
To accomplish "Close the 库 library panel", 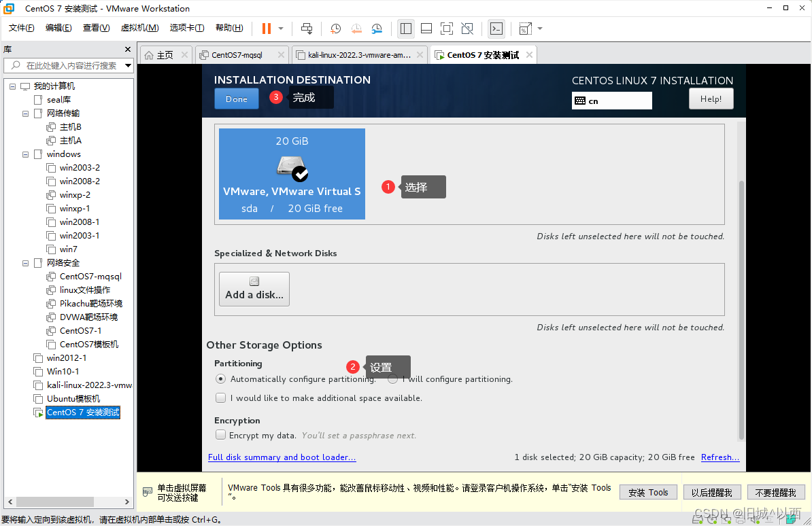I will [x=128, y=49].
